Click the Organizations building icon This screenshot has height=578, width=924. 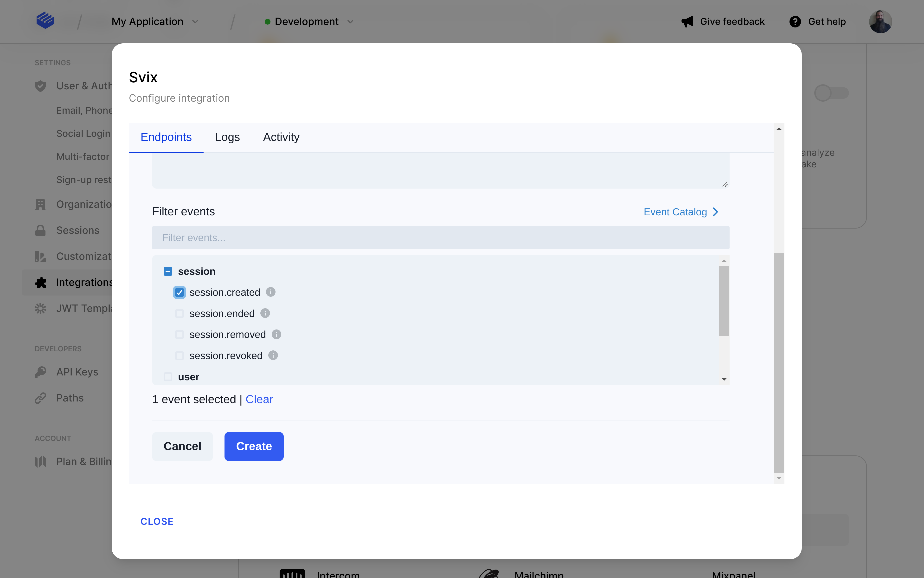point(40,204)
